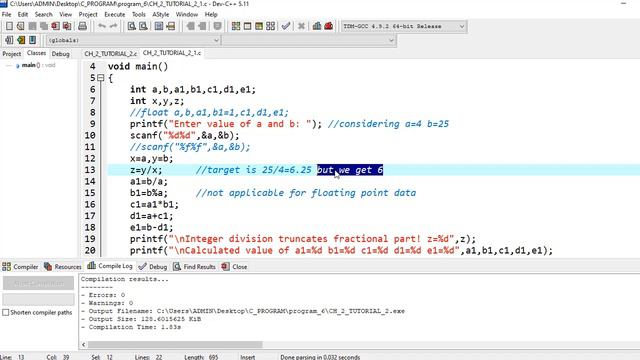Image resolution: width=640 pixels, height=360 pixels.
Task: Click the Replace toolbar icon
Action: (143, 27)
